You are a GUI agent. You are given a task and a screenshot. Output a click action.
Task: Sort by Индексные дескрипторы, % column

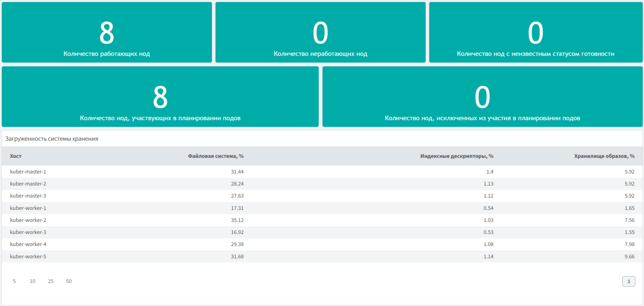[456, 156]
